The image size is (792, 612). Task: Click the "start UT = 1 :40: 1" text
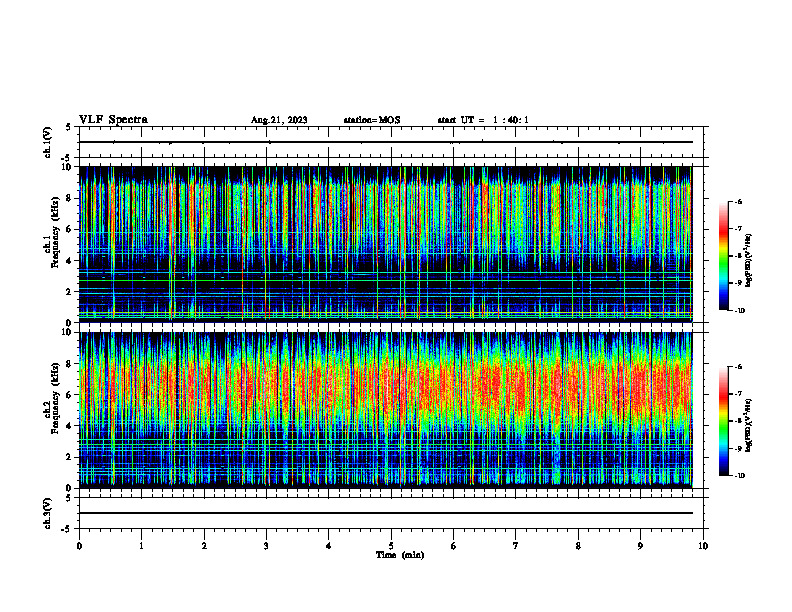(483, 120)
